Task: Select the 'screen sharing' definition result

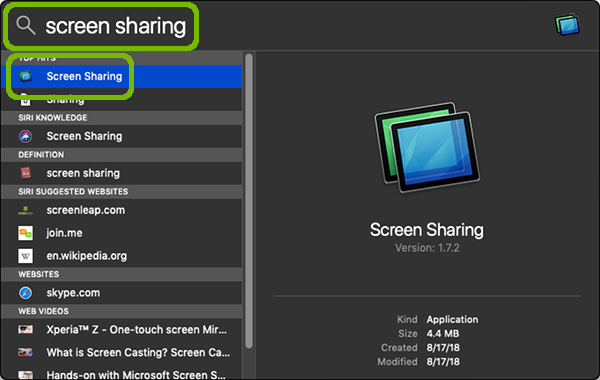Action: [122, 173]
